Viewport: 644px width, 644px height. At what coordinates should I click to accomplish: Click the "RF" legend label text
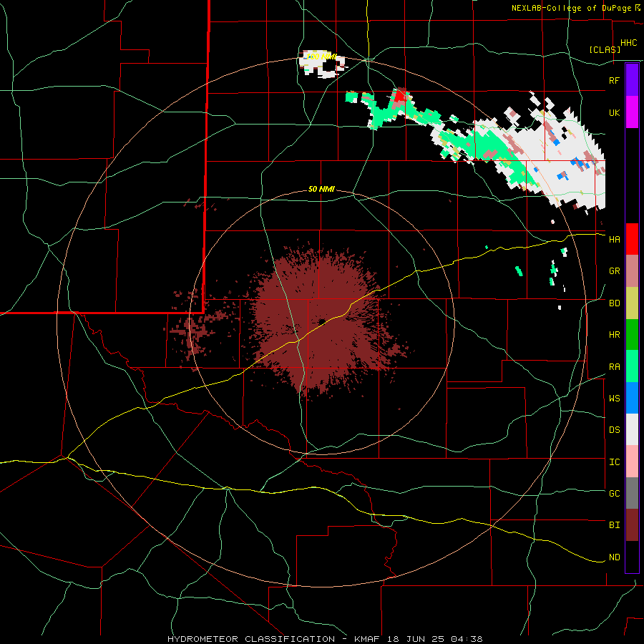coord(614,80)
